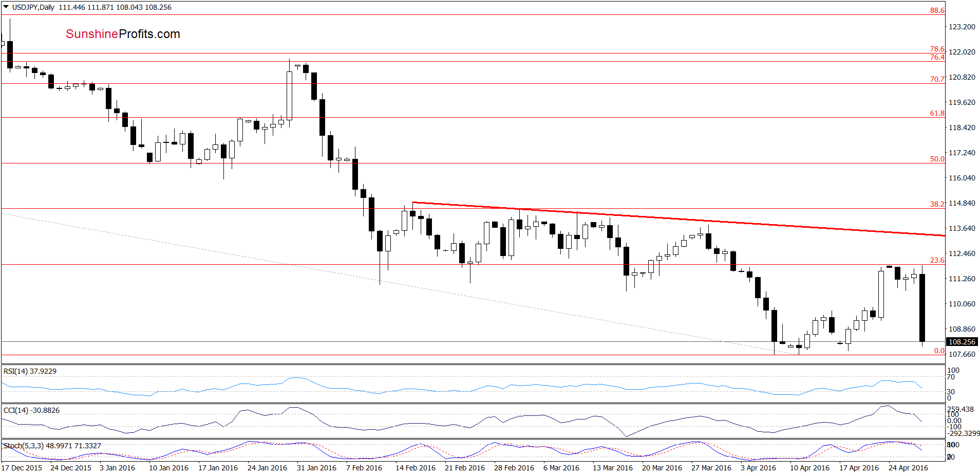Click the -292.3299 CCI scale value

pos(963,433)
